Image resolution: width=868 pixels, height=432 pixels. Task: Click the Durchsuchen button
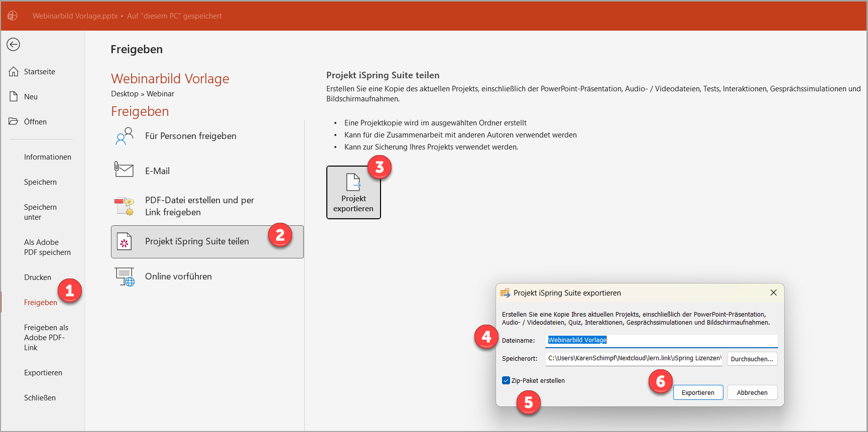click(752, 359)
